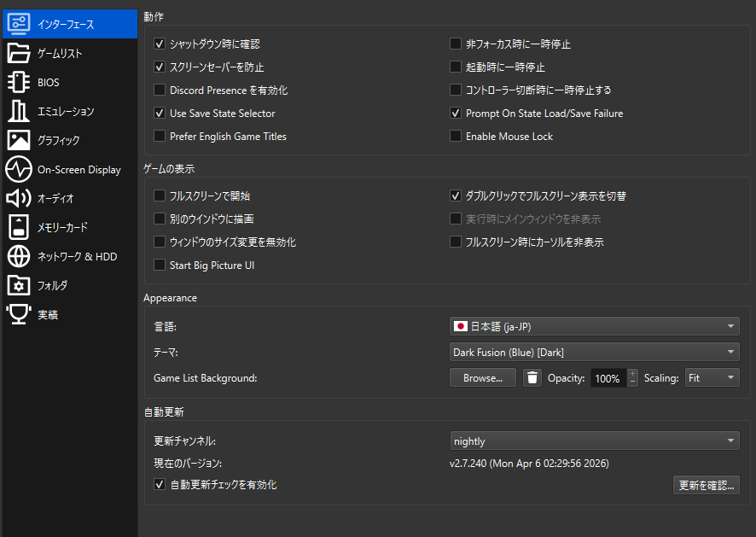
Task: Open the 言語 language dropdown
Action: (x=594, y=326)
